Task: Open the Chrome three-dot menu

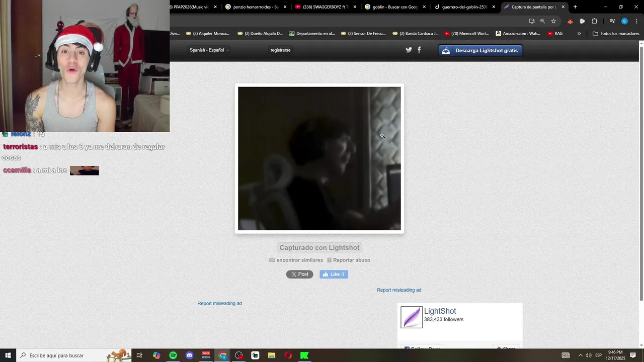Action: (636, 21)
